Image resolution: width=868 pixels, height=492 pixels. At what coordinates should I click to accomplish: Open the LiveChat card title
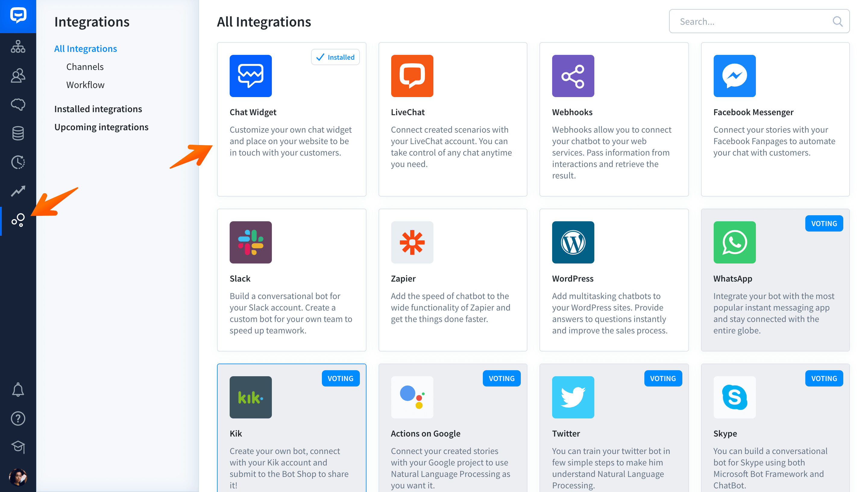coord(408,112)
